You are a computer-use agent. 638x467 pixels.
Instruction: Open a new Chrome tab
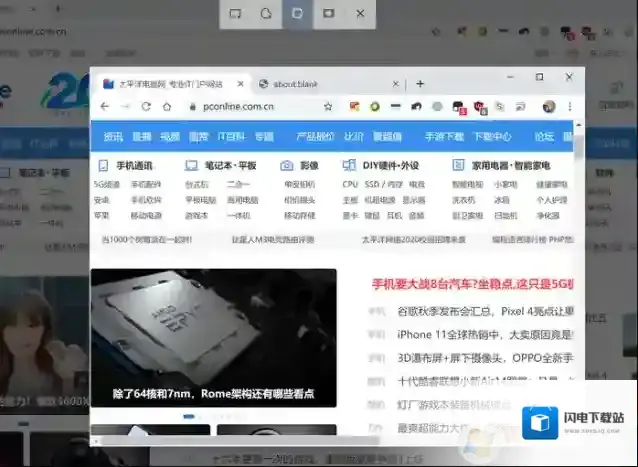coord(420,84)
